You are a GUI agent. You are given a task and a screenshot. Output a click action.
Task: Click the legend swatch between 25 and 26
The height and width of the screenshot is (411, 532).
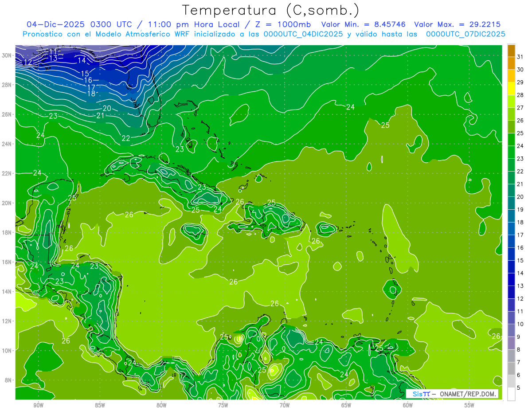click(512, 127)
